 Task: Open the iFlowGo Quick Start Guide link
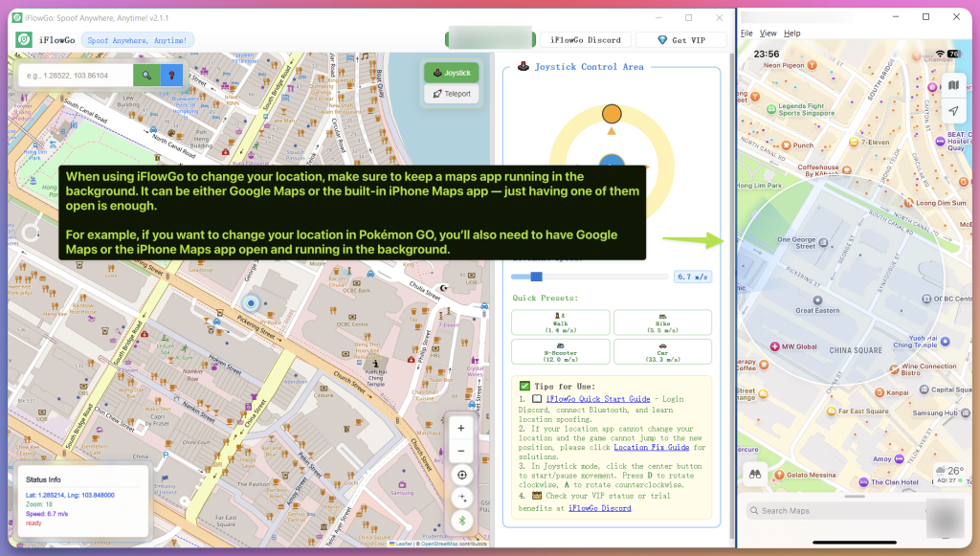[x=598, y=398]
